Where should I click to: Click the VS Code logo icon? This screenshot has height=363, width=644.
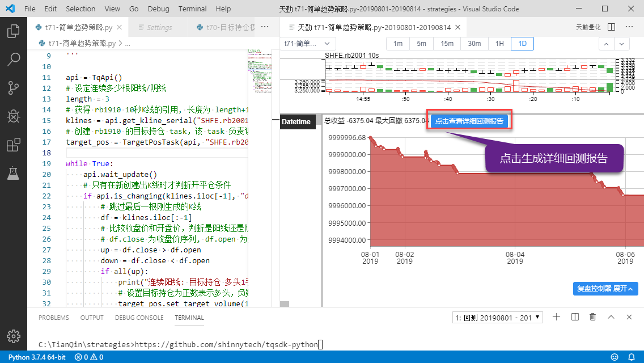10,9
